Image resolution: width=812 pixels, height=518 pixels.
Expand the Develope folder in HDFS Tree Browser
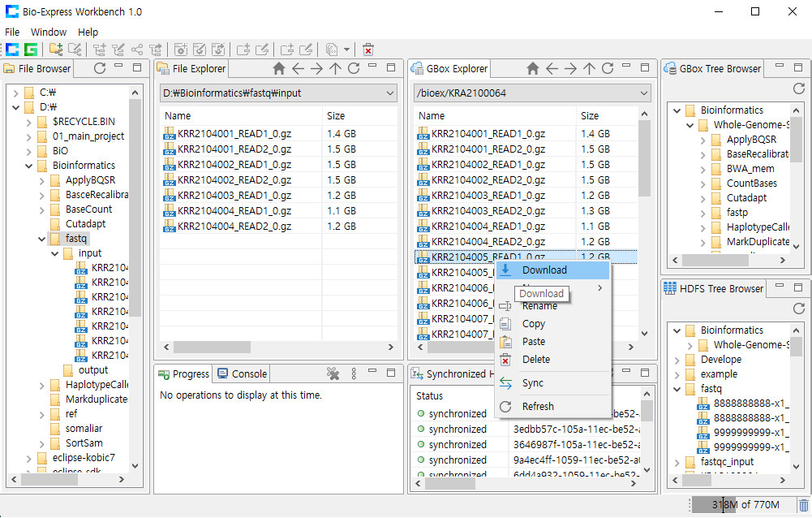tap(677, 360)
